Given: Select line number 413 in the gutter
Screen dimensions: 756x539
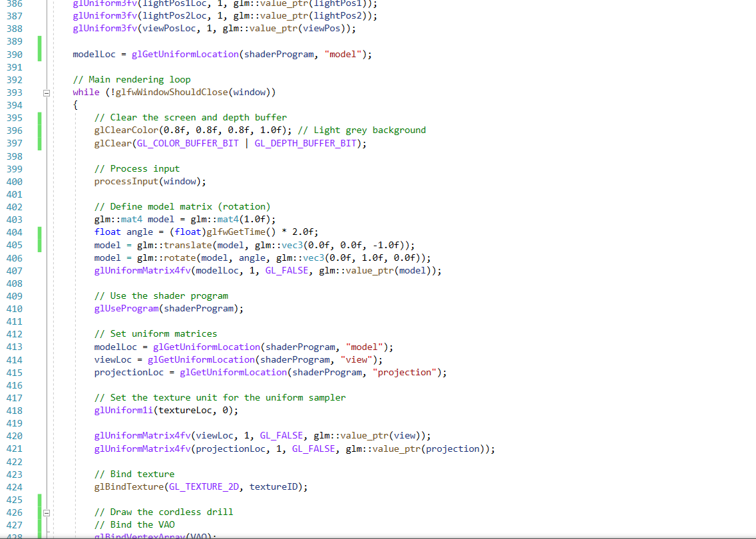Looking at the screenshot, I should point(15,347).
